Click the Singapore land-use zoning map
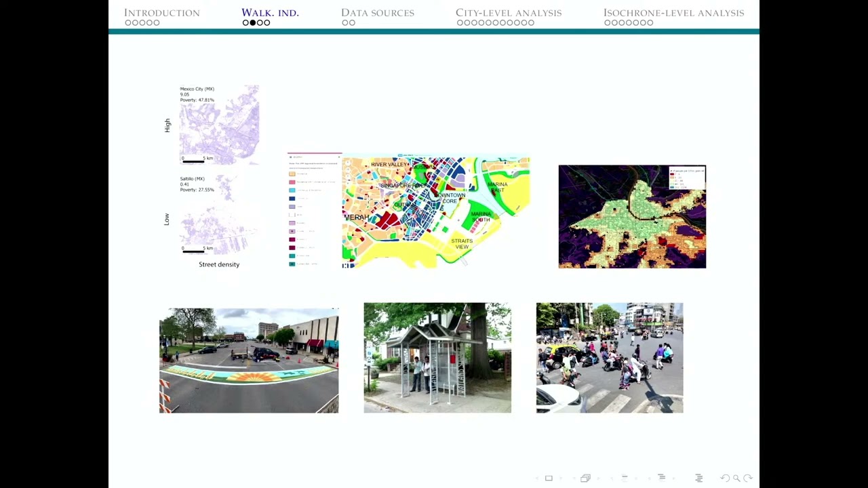The height and width of the screenshot is (488, 868). [435, 213]
